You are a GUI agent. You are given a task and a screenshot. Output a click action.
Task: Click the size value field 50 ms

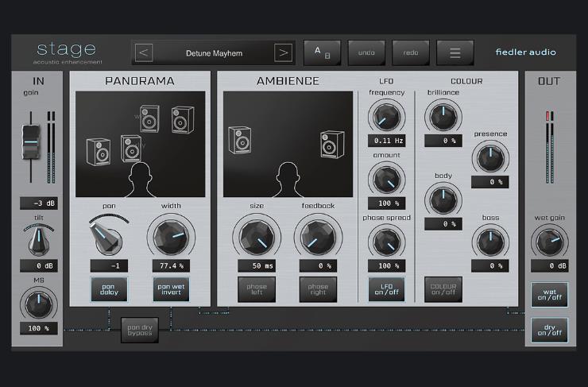(257, 266)
